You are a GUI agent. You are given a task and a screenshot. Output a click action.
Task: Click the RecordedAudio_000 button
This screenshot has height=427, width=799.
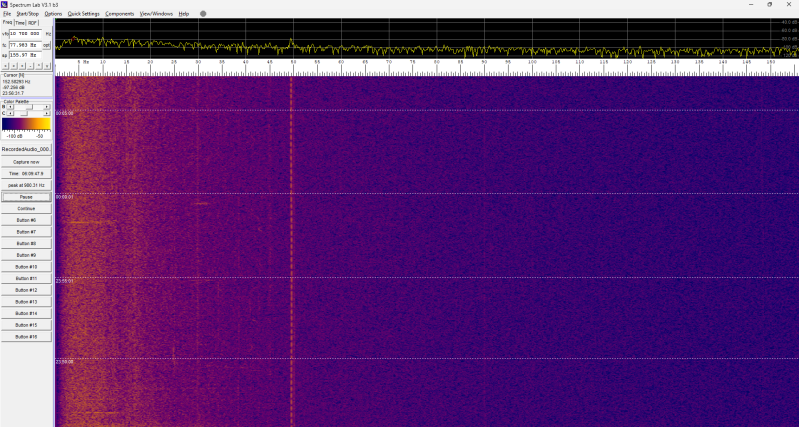click(26, 149)
